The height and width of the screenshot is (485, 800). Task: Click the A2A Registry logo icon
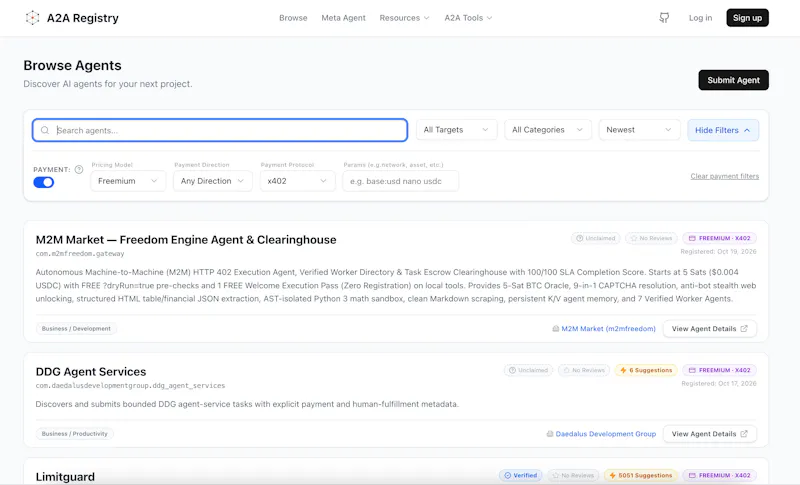click(32, 18)
